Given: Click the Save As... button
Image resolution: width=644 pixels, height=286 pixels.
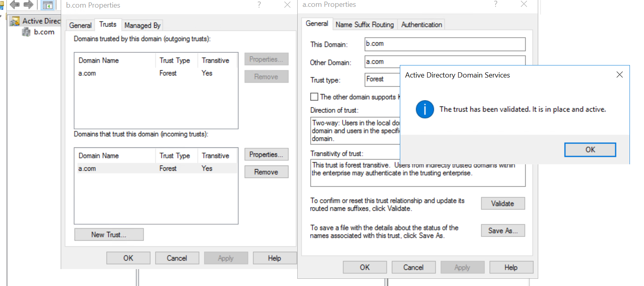Looking at the screenshot, I should click(503, 231).
